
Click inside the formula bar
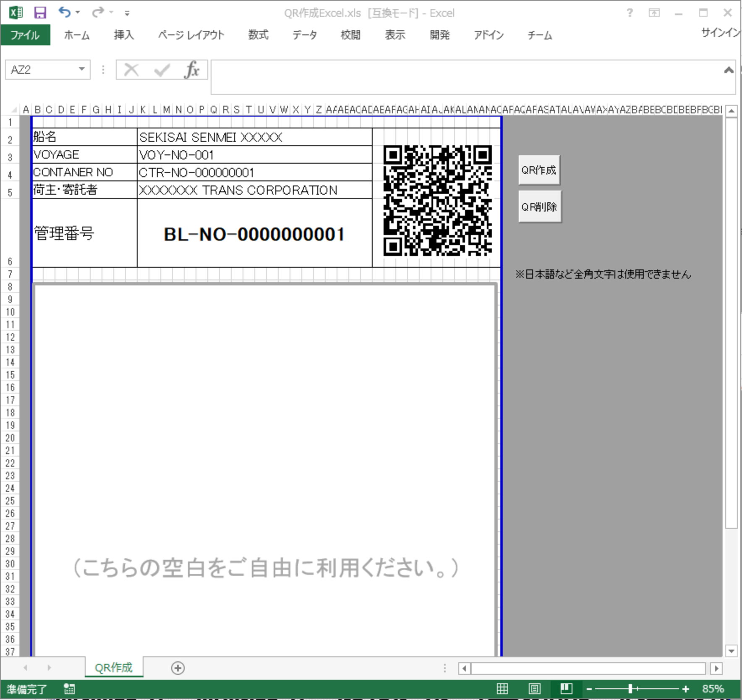click(x=466, y=77)
